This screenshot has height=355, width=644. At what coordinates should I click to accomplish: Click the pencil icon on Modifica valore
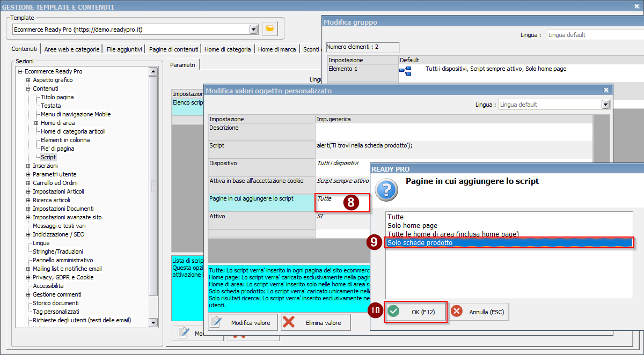tap(216, 322)
